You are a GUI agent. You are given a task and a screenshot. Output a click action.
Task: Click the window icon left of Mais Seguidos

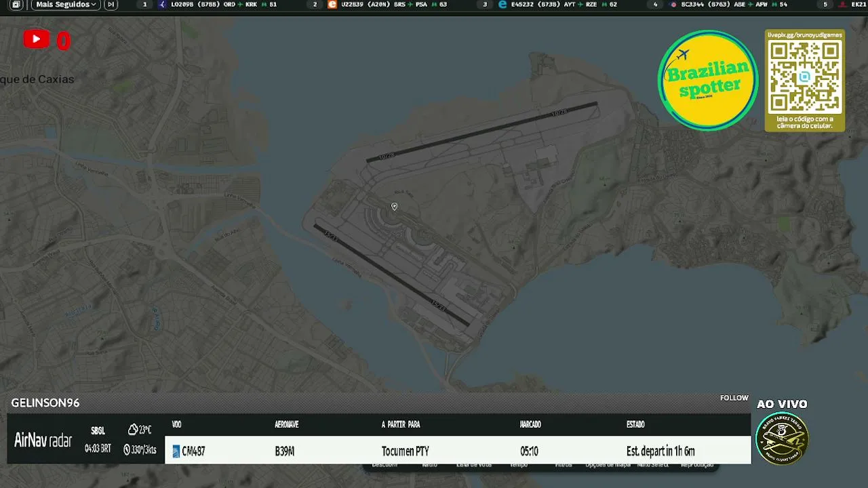(x=16, y=5)
